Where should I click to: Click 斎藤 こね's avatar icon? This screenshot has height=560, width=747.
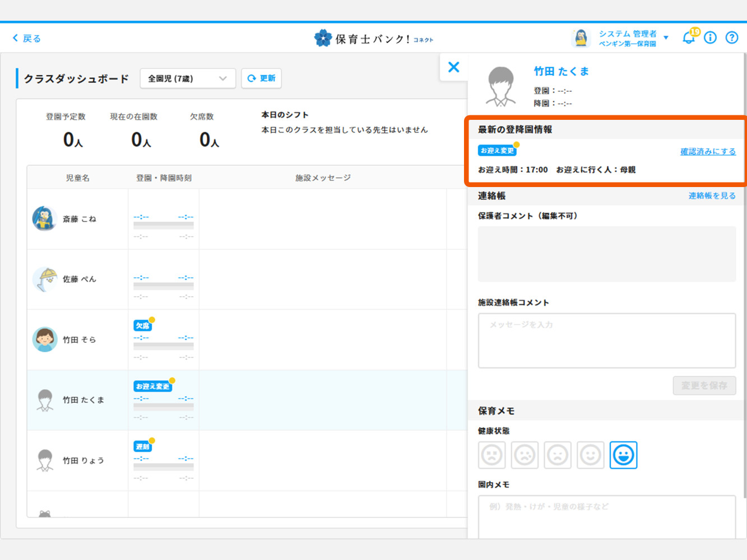(45, 218)
